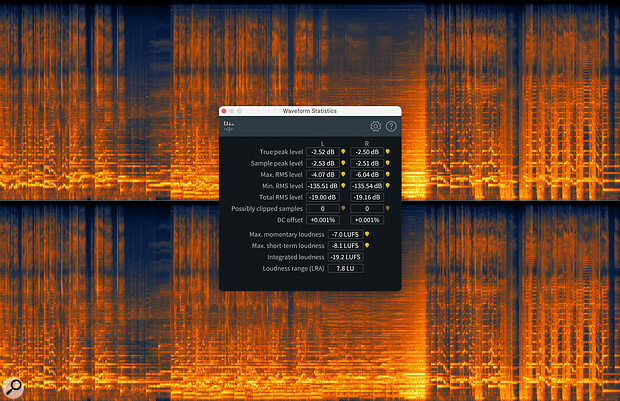Image resolution: width=620 pixels, height=401 pixels.
Task: Open Waveform Statistics settings gear
Action: tap(375, 126)
